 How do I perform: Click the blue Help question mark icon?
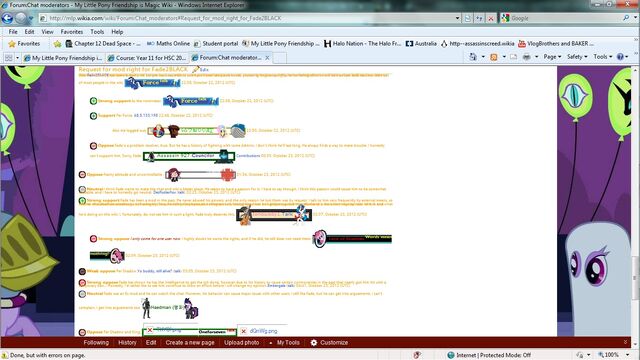click(x=620, y=57)
